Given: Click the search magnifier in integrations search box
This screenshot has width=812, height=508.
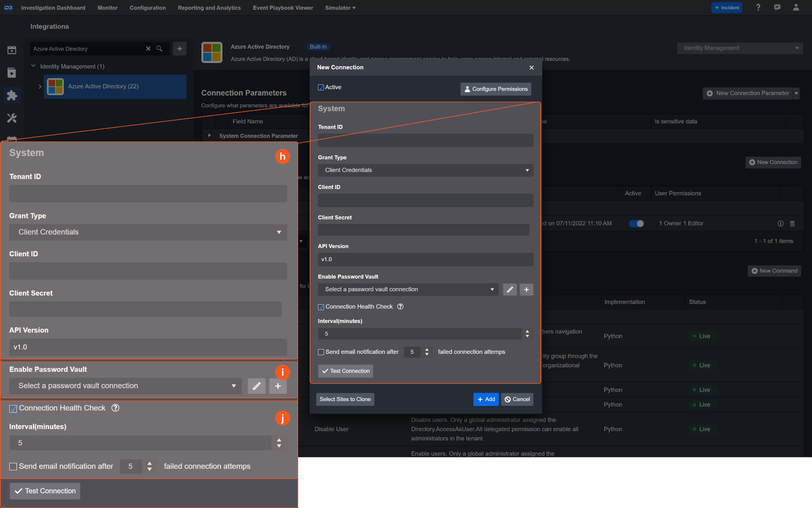Looking at the screenshot, I should coord(159,49).
